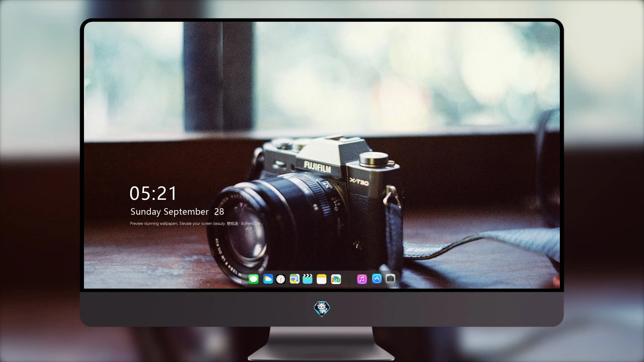Screen dimensions: 644x362
Task: Open the Maps app in the dock
Action: click(294, 279)
